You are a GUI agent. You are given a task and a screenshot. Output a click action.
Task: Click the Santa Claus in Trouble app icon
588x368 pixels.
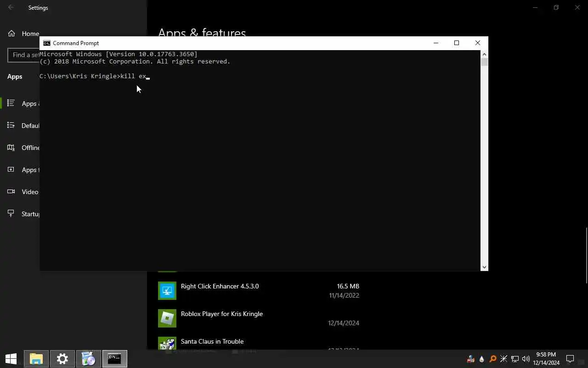tap(167, 343)
